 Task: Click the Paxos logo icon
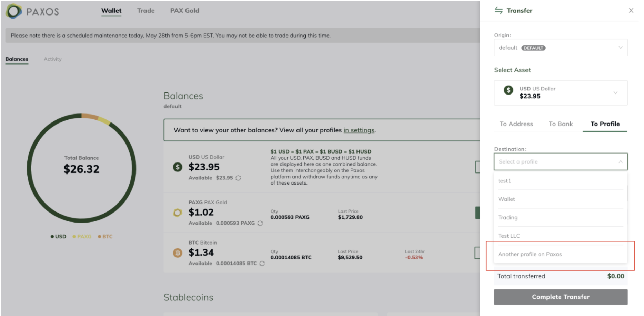click(13, 11)
